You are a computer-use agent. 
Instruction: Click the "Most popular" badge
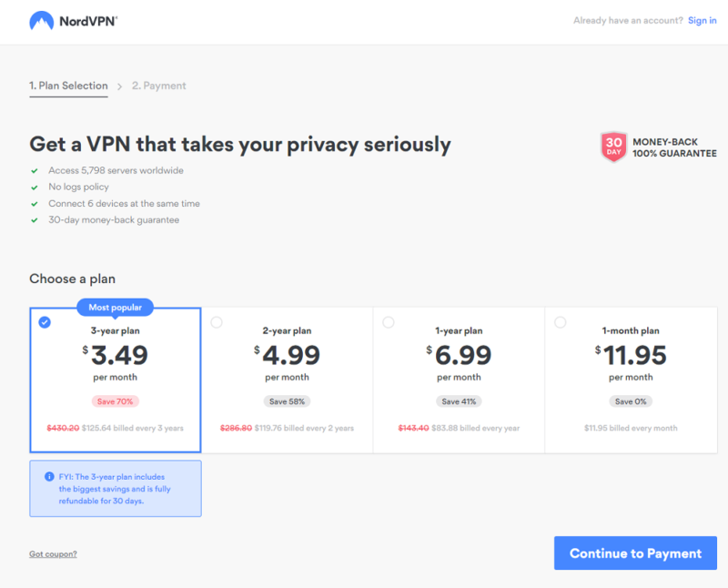tap(115, 307)
